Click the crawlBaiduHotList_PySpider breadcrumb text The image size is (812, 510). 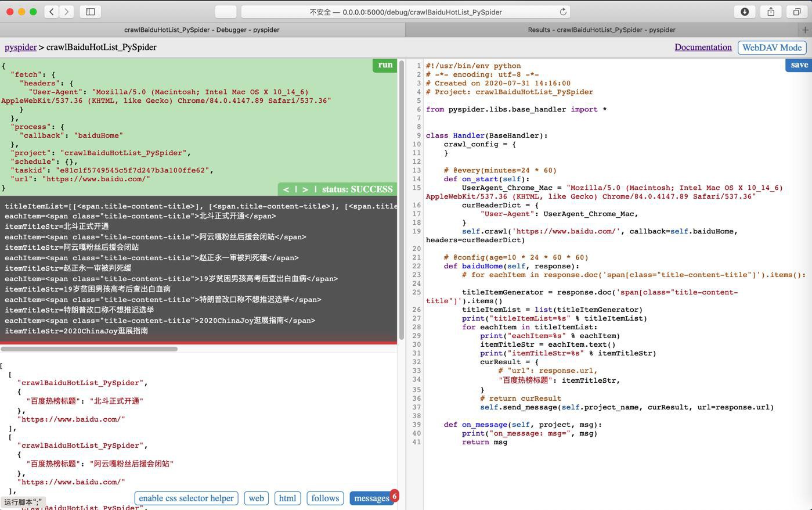(101, 47)
